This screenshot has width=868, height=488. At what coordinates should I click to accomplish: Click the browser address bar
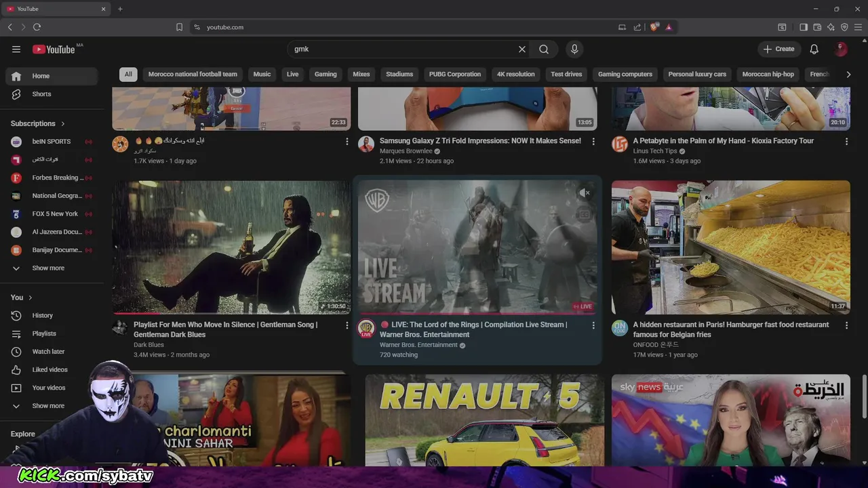click(407, 27)
